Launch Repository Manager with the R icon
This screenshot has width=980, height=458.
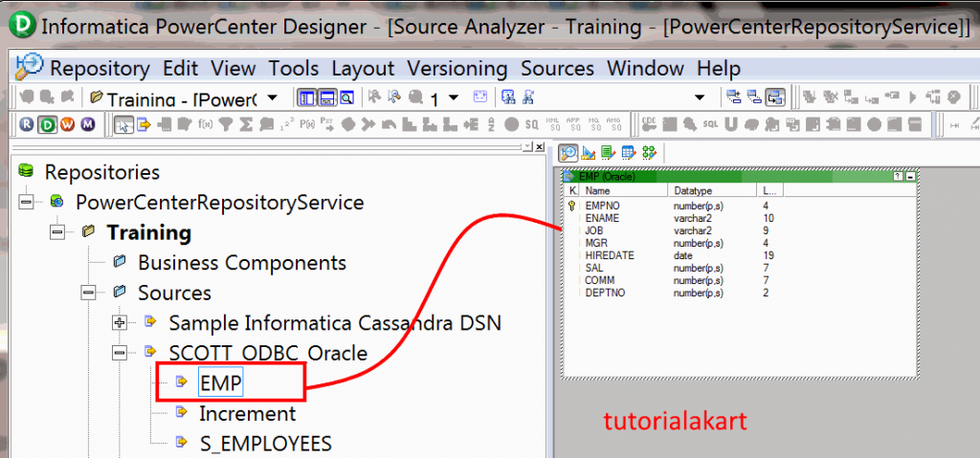coord(27,124)
